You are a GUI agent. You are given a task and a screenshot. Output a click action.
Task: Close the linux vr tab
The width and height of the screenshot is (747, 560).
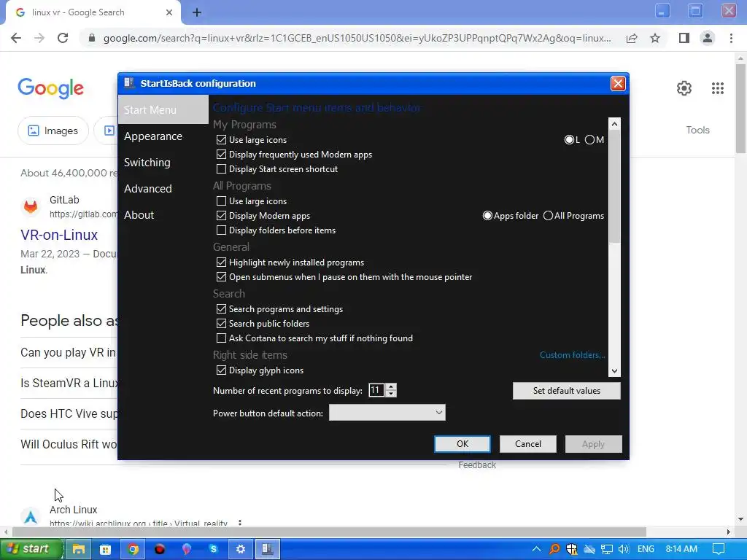tap(169, 12)
